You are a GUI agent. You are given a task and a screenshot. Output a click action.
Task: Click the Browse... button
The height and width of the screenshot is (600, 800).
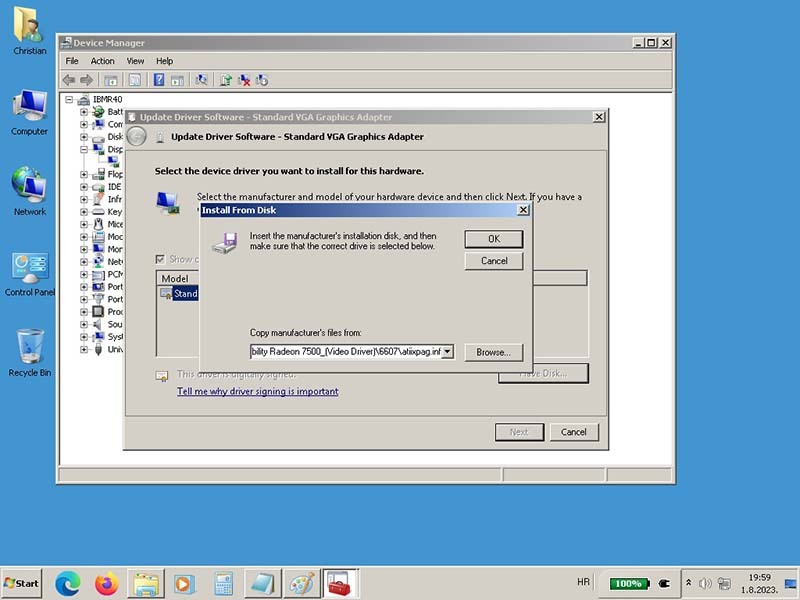pos(493,352)
